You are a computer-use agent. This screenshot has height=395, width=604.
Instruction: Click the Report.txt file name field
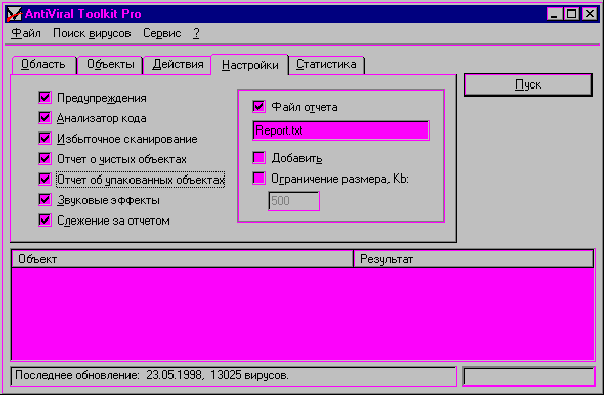[341, 131]
